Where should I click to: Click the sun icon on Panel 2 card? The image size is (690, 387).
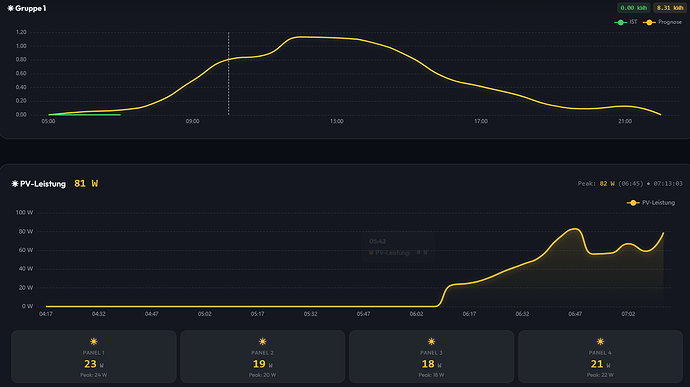[263, 342]
